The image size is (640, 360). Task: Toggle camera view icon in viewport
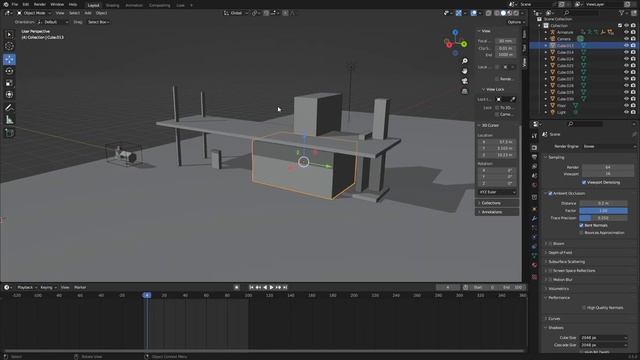coord(464,81)
